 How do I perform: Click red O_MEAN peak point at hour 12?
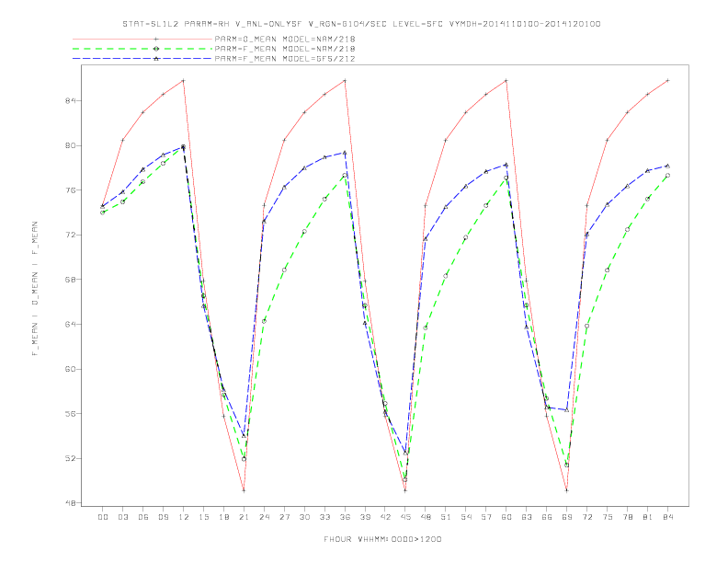184,81
